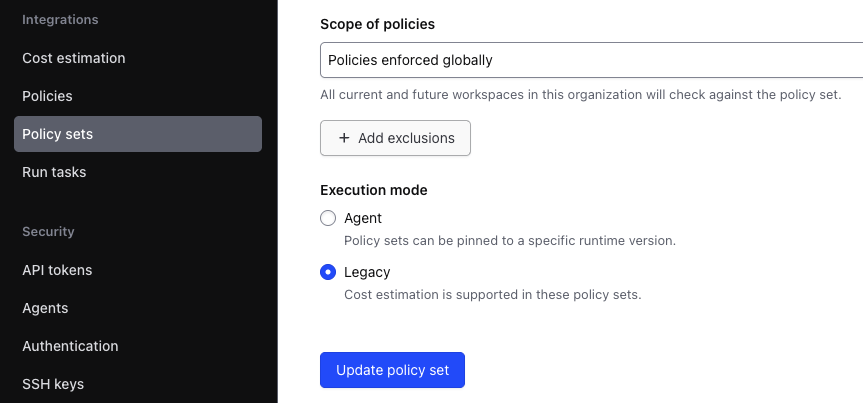Go to Policies in the sidebar
The width and height of the screenshot is (863, 403).
[47, 96]
